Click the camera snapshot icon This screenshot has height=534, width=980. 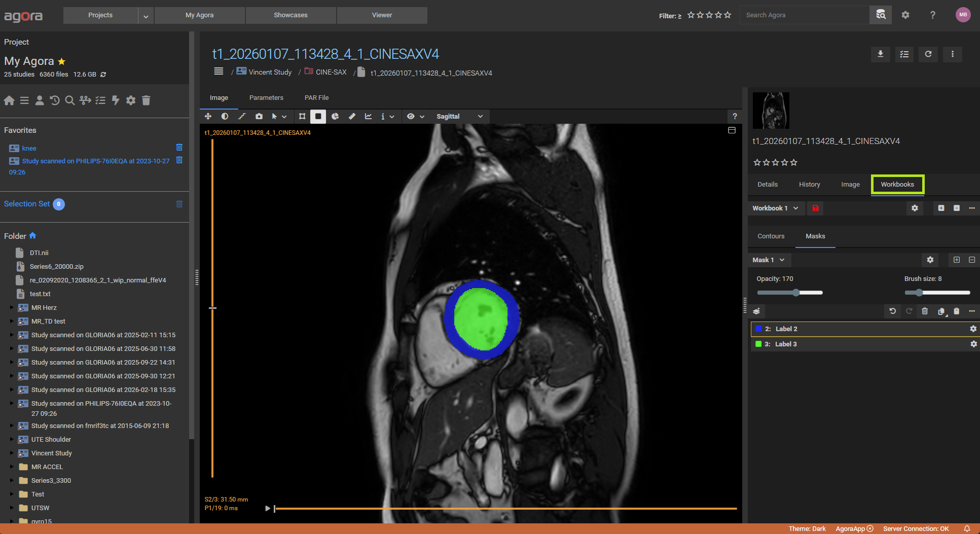pyautogui.click(x=259, y=117)
